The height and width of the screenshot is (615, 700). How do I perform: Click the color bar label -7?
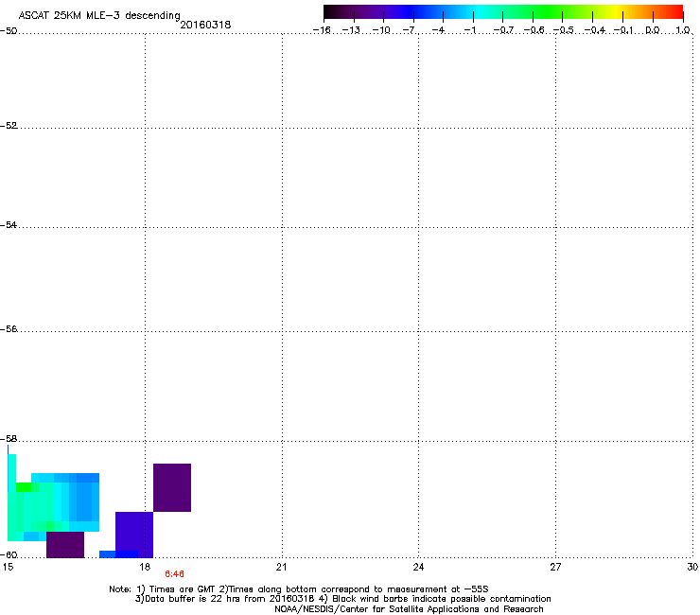pos(410,30)
